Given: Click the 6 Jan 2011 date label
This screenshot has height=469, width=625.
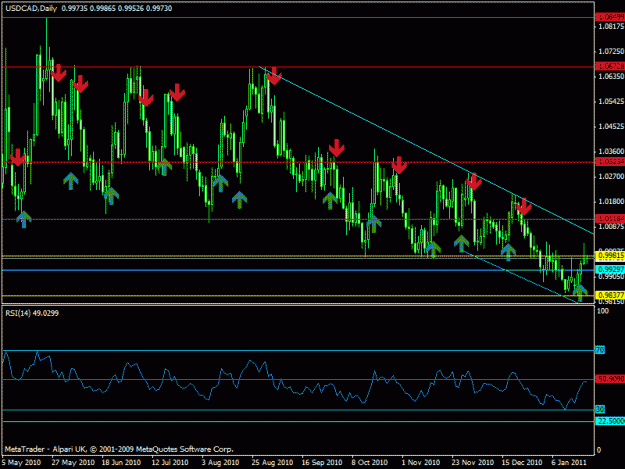Looking at the screenshot, I should click(569, 462).
